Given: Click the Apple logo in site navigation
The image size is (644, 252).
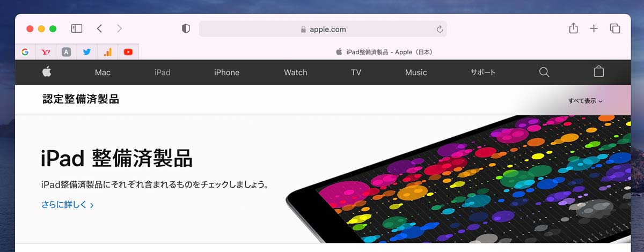Looking at the screenshot, I should click(x=47, y=72).
